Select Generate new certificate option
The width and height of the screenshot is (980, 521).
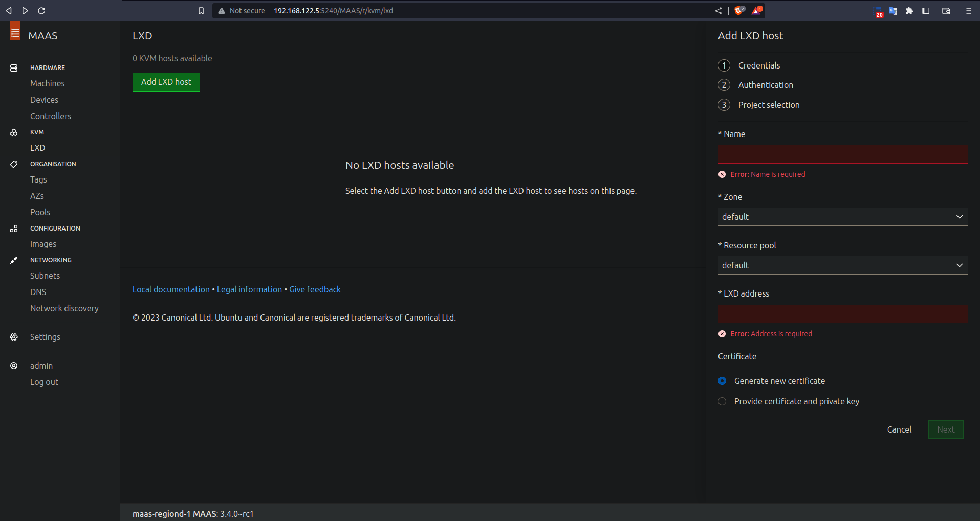722,381
